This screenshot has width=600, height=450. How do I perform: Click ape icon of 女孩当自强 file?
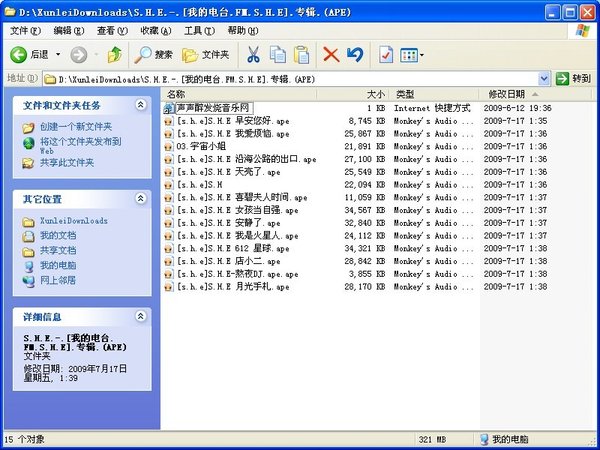(x=169, y=210)
